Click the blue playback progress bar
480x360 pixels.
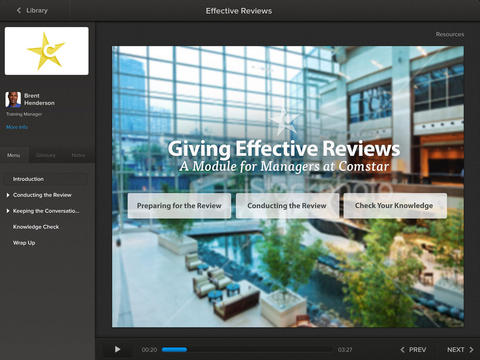(174, 349)
